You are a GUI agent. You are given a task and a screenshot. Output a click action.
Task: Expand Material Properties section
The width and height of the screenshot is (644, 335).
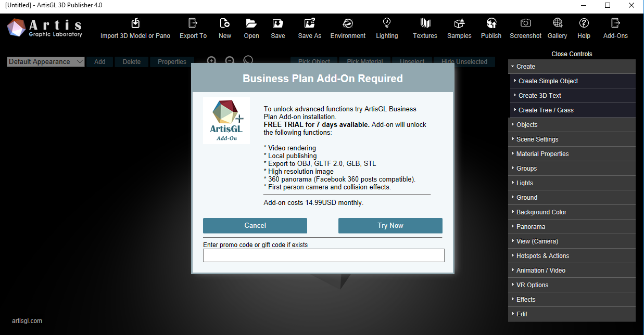572,154
